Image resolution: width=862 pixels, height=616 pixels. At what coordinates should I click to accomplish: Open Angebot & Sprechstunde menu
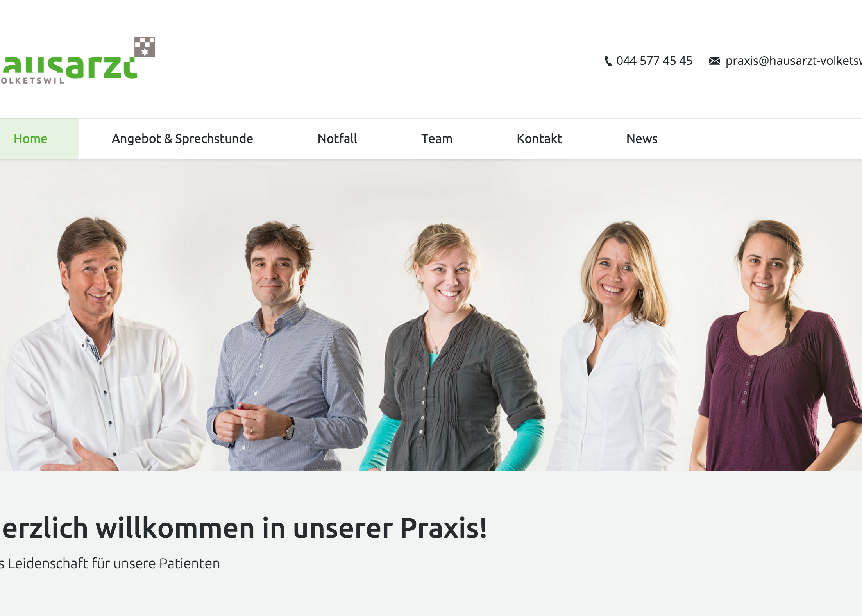click(x=182, y=139)
